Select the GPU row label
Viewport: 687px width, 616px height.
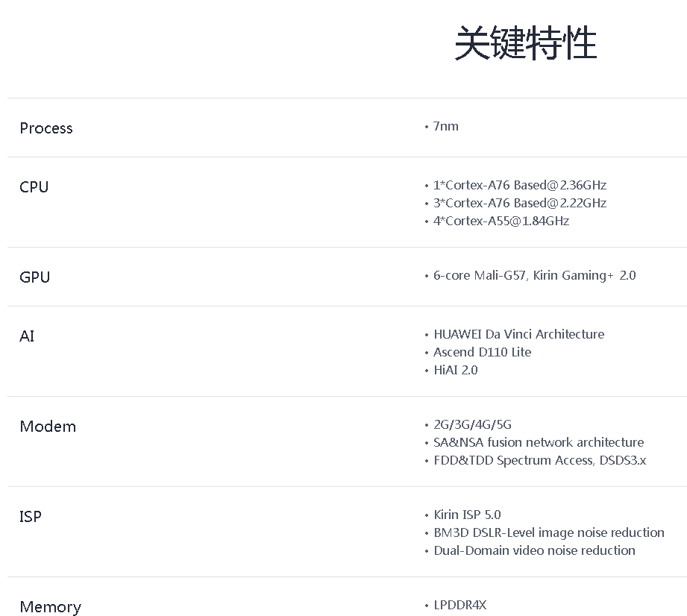pos(35,277)
